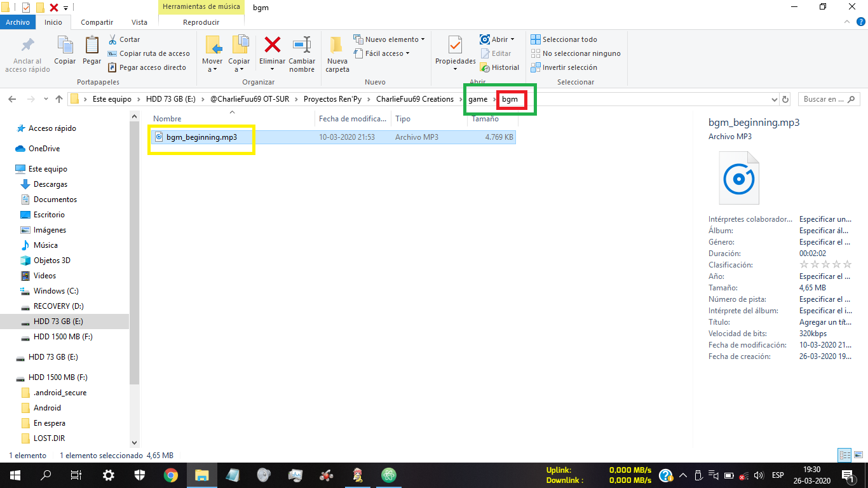Click Anclar al acceso rápido pin

(x=27, y=46)
